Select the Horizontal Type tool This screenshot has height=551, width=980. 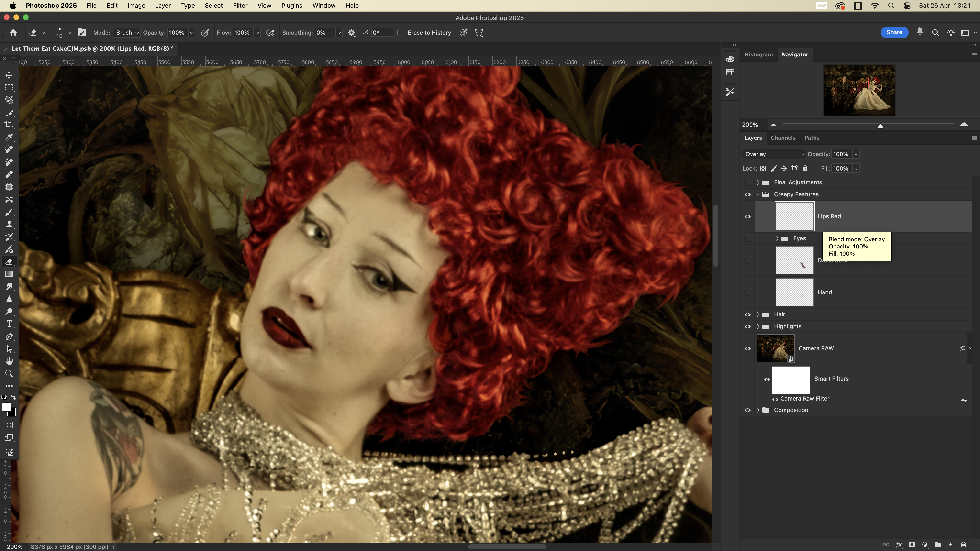coord(9,324)
